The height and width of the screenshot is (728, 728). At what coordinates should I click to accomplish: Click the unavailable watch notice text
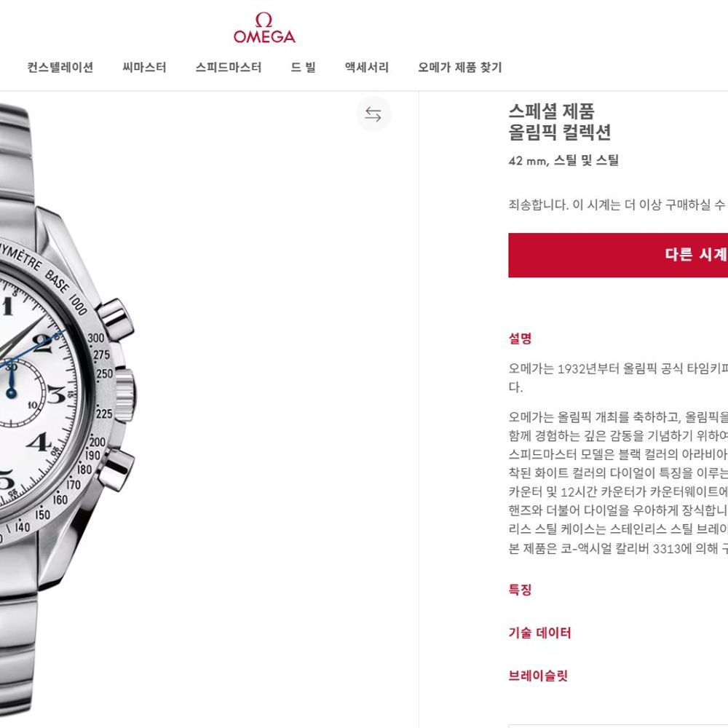pos(618,205)
